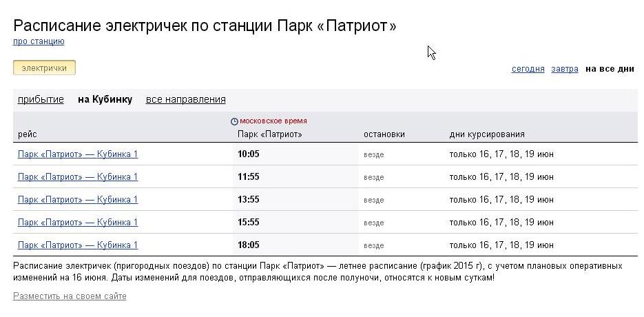Open the "про станцию" link

(39, 41)
